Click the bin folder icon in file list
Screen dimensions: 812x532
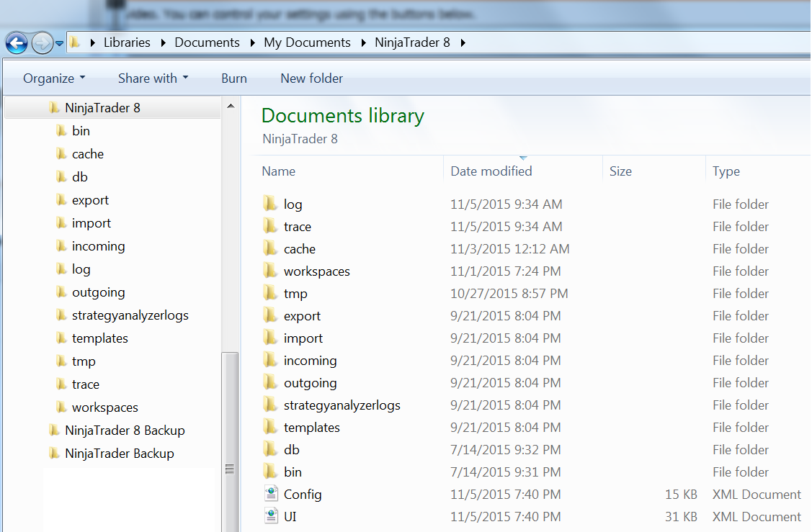pyautogui.click(x=269, y=471)
